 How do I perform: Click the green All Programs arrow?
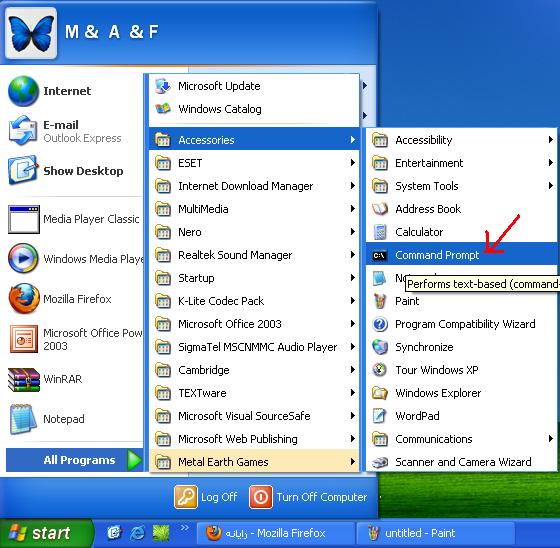(x=134, y=460)
